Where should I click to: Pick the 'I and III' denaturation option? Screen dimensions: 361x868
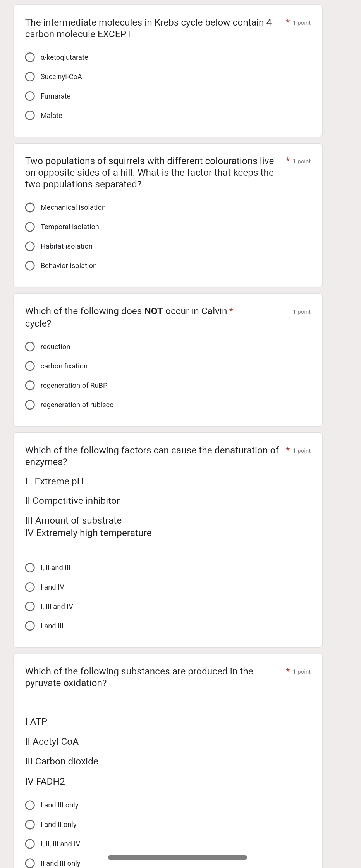point(30,626)
